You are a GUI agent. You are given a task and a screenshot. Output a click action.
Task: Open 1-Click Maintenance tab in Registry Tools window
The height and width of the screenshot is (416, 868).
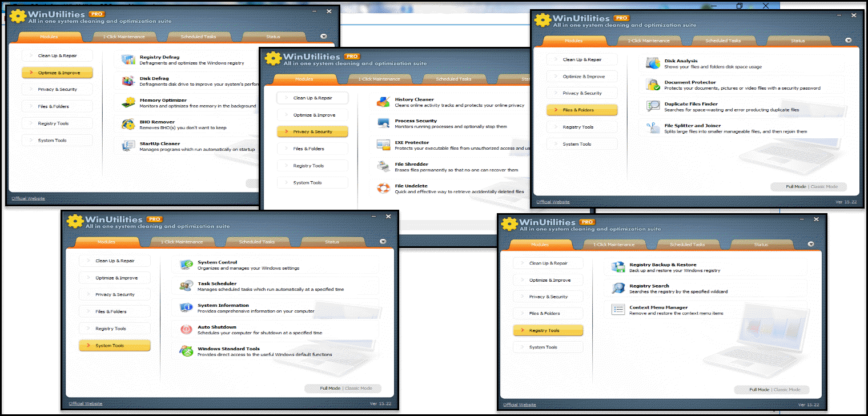click(x=614, y=245)
